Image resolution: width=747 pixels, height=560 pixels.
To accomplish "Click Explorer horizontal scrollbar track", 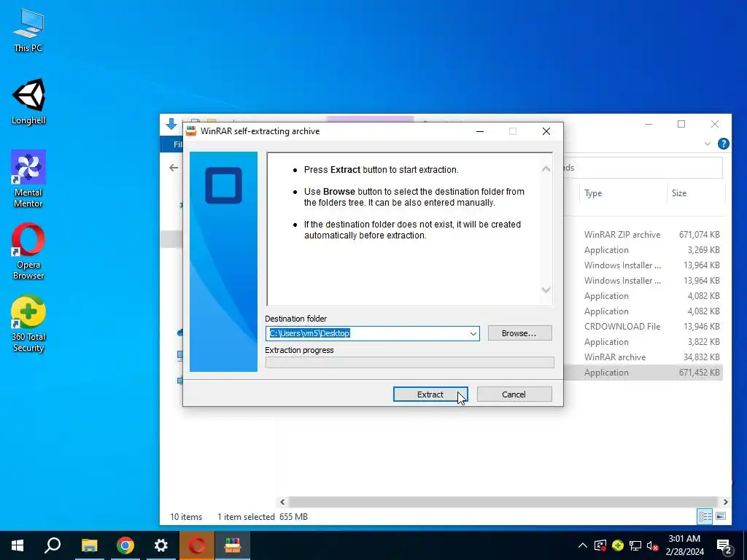I will pyautogui.click(x=503, y=502).
